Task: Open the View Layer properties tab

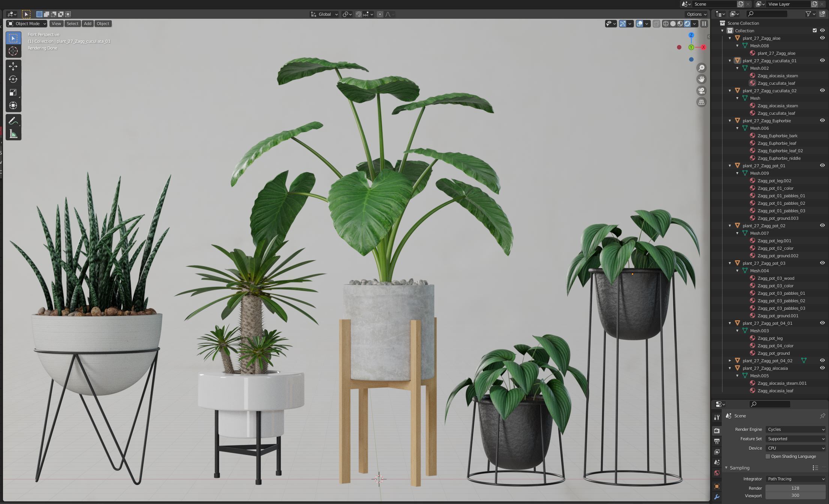Action: (716, 452)
